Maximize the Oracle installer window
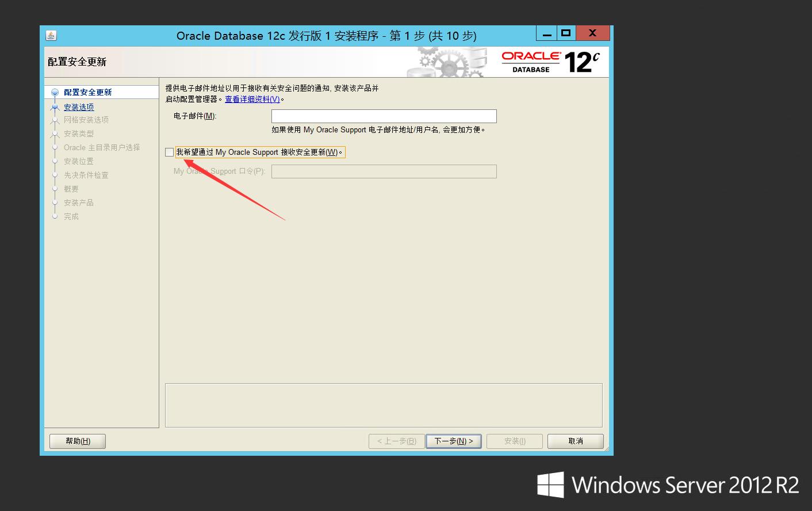Screen dimensions: 812x511 pyautogui.click(x=566, y=33)
